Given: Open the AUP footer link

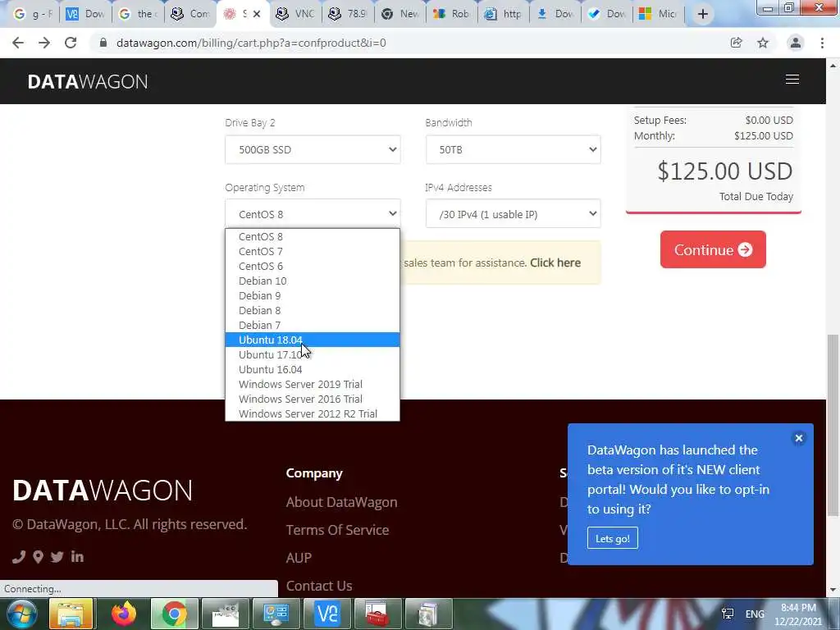Looking at the screenshot, I should tap(299, 558).
